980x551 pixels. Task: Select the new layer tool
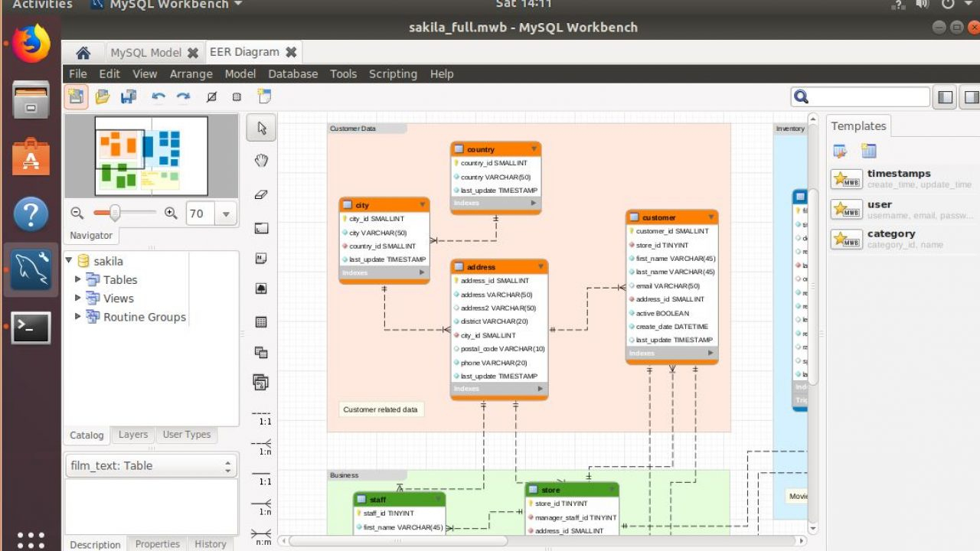coord(261,228)
